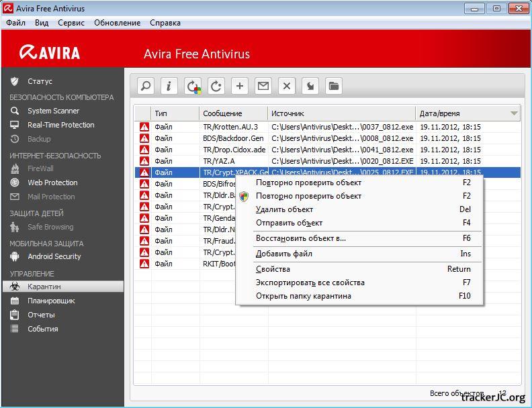The width and height of the screenshot is (532, 408).
Task: Click the magnifier details icon in the toolbar
Action: click(x=146, y=86)
